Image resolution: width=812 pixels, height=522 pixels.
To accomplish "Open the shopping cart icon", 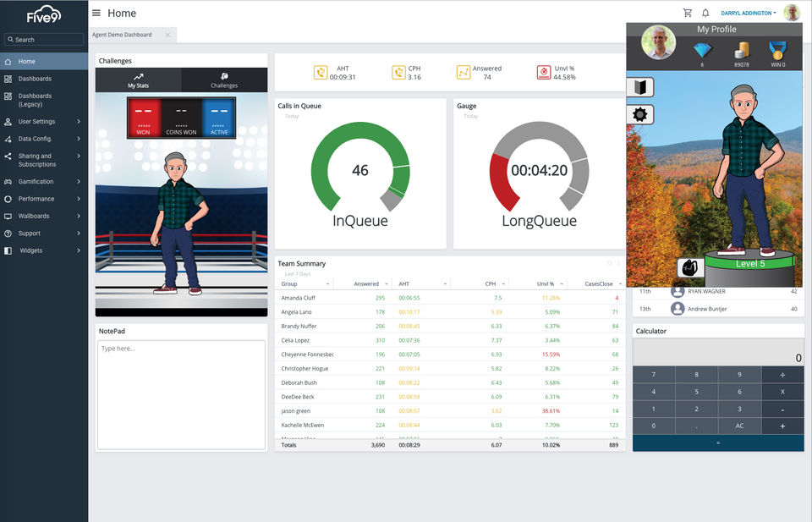I will click(687, 13).
